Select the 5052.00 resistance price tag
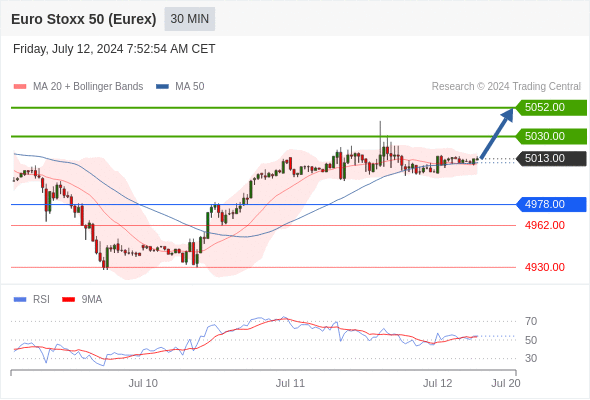Viewport: 590px width, 400px height. (551, 108)
